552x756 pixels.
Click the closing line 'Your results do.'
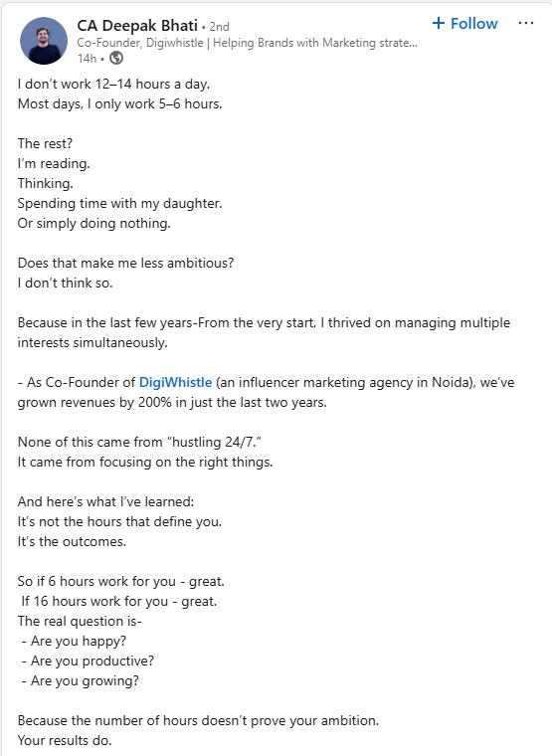pos(65,740)
